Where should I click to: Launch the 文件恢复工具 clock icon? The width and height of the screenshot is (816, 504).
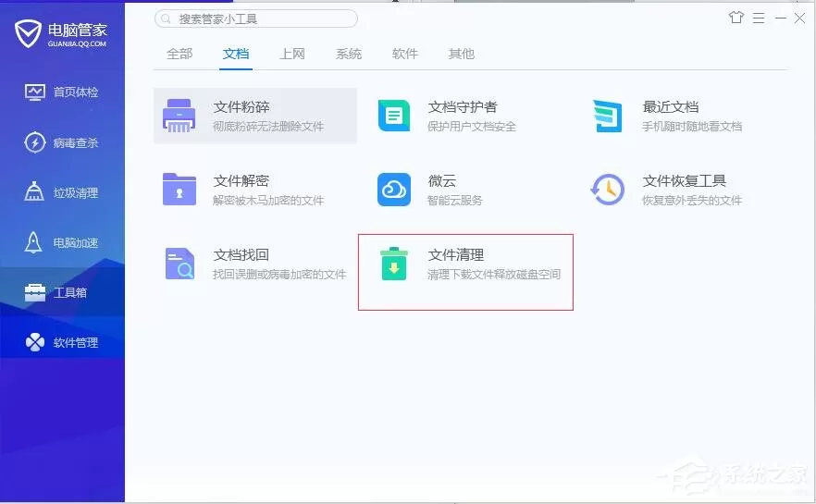[x=607, y=190]
